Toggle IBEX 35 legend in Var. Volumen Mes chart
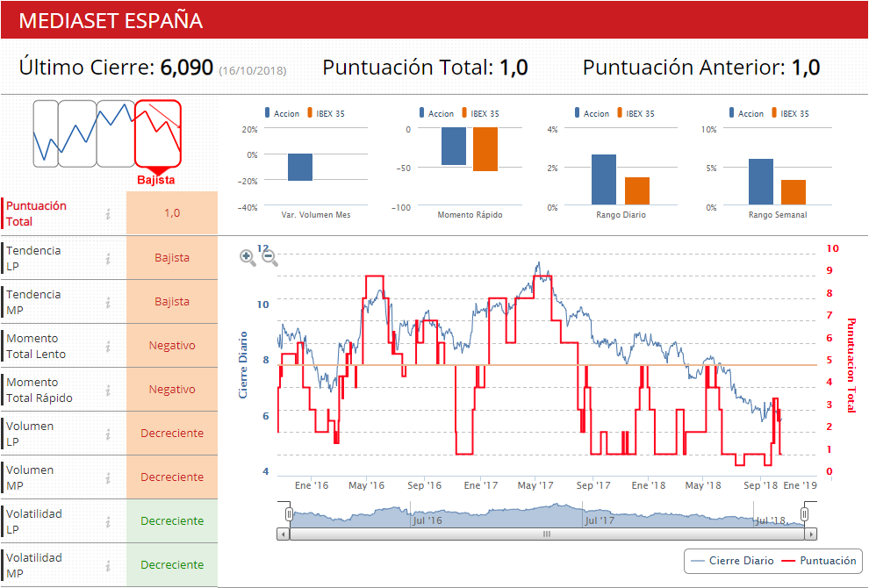The image size is (869, 588). (x=326, y=113)
